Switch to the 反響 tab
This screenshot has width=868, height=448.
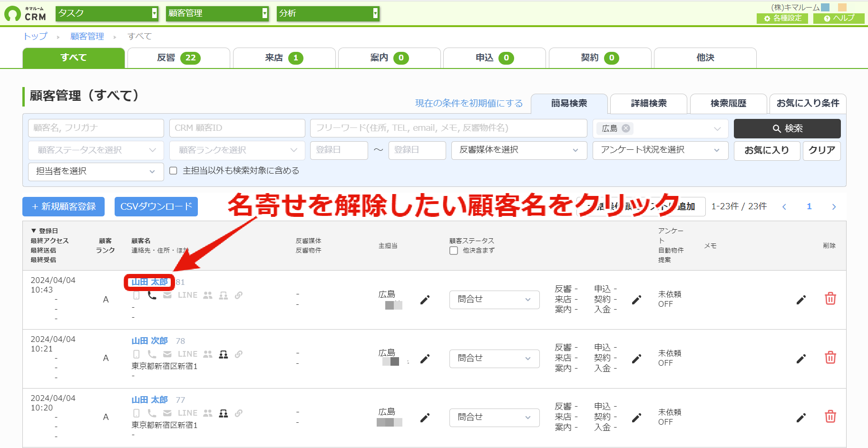[179, 58]
